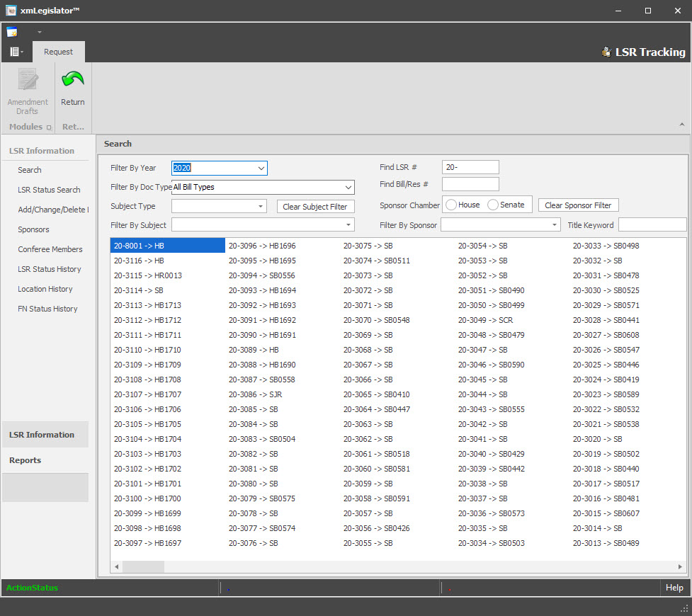Open LSR Status History sidebar item
Image resolution: width=692 pixels, height=616 pixels.
tap(50, 269)
